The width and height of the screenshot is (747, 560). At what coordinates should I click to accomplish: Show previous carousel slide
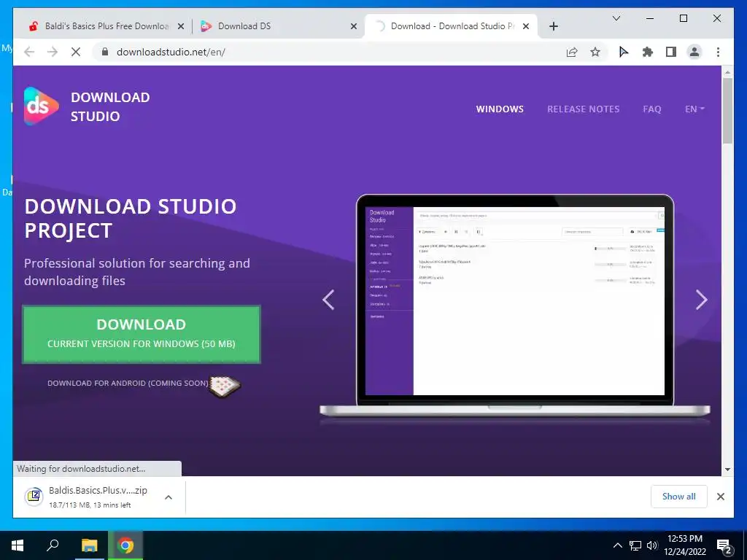pyautogui.click(x=328, y=300)
